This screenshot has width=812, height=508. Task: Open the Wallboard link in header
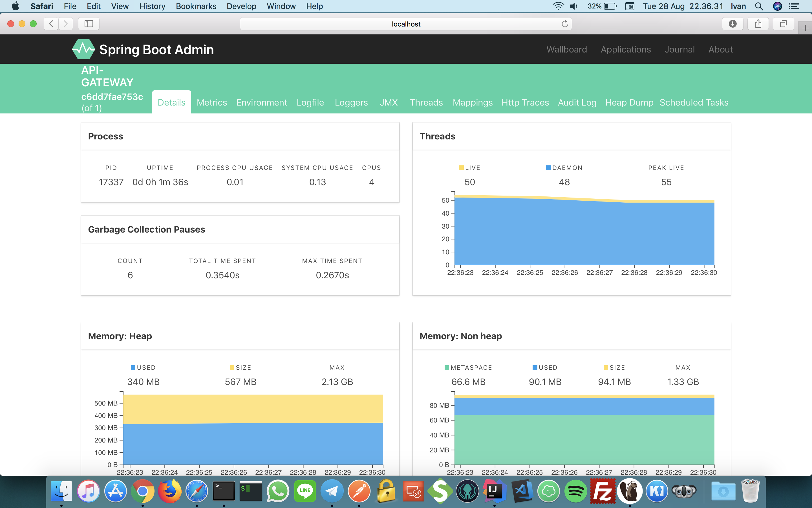(x=567, y=49)
